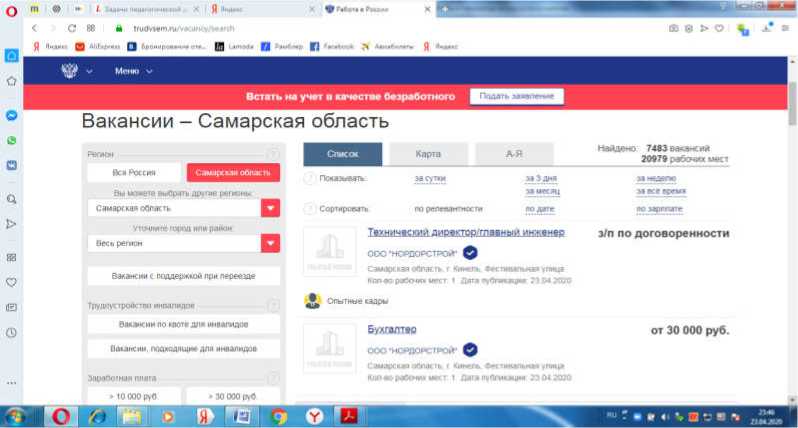Open Facebook bookmark in bookmarks bar
The width and height of the screenshot is (798, 428).
[x=332, y=46]
